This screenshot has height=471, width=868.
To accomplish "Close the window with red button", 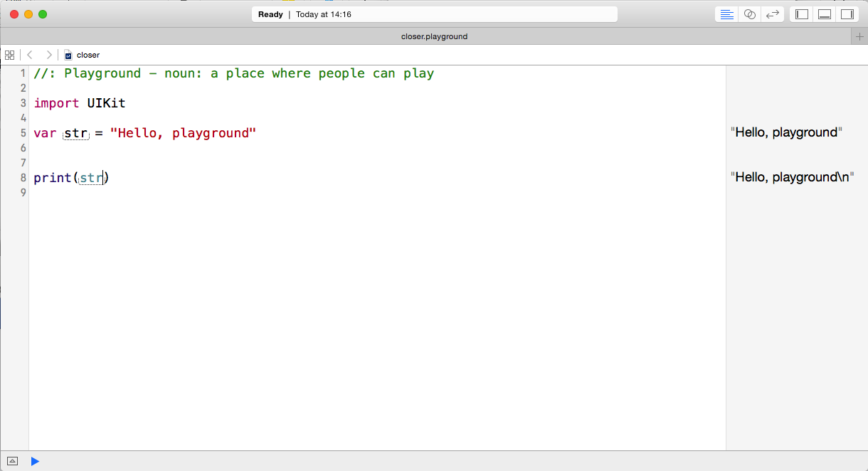I will click(14, 14).
